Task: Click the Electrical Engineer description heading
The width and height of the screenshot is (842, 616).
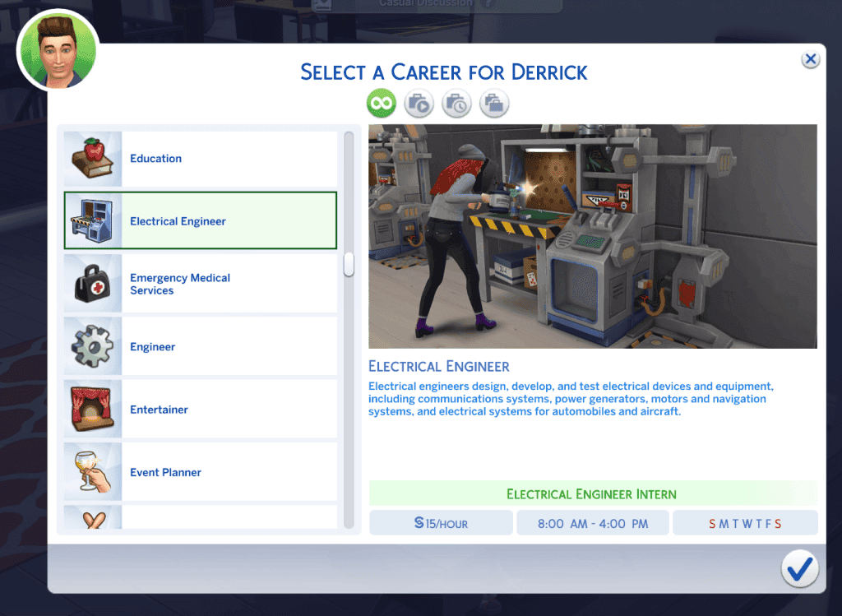Action: click(x=439, y=366)
